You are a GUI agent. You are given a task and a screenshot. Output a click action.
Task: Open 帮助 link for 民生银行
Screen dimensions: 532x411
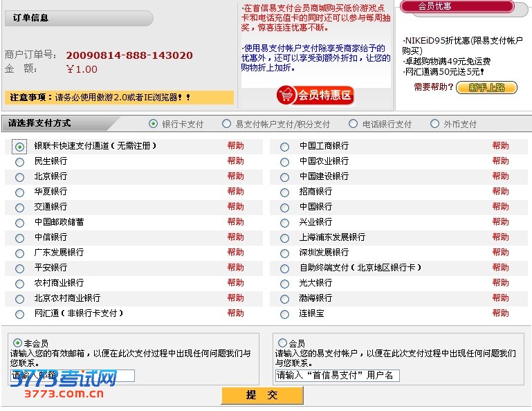pyautogui.click(x=235, y=161)
